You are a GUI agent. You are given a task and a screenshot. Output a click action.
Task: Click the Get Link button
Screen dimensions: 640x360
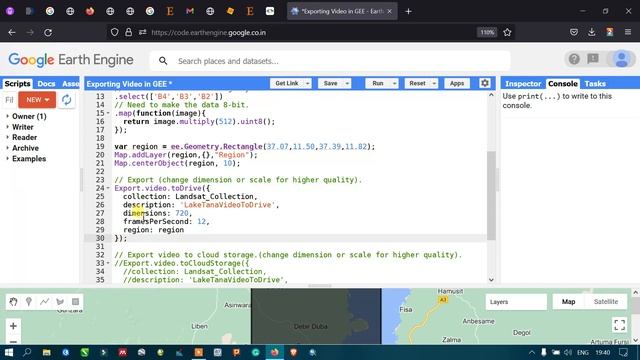287,84
